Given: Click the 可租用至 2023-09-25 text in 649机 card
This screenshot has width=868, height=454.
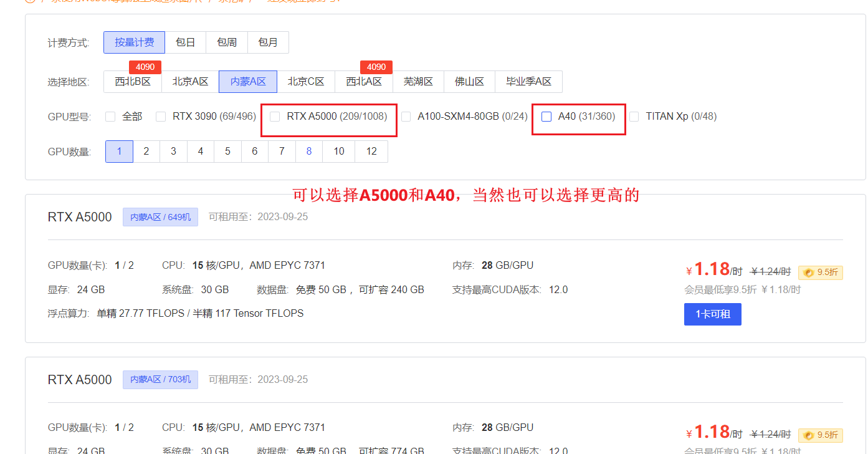Looking at the screenshot, I should (x=258, y=217).
